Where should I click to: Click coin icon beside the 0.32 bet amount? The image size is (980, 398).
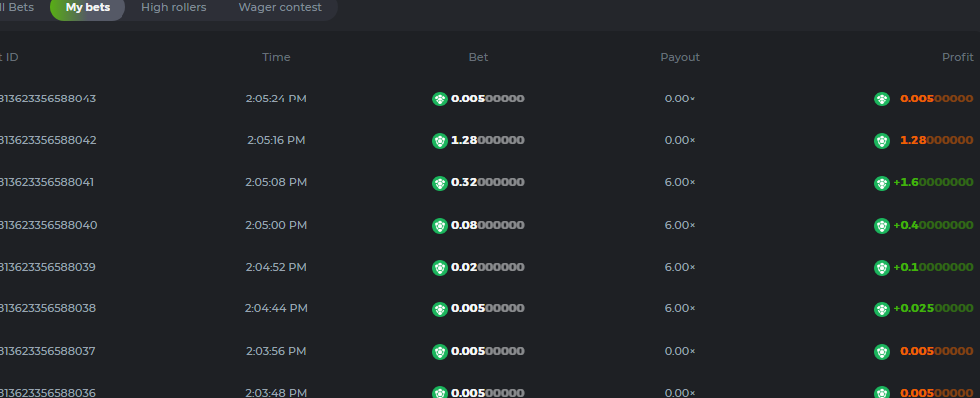439,183
